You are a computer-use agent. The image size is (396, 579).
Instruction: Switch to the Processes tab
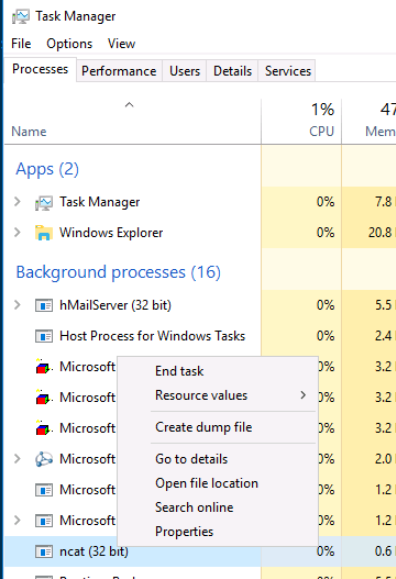(x=40, y=69)
